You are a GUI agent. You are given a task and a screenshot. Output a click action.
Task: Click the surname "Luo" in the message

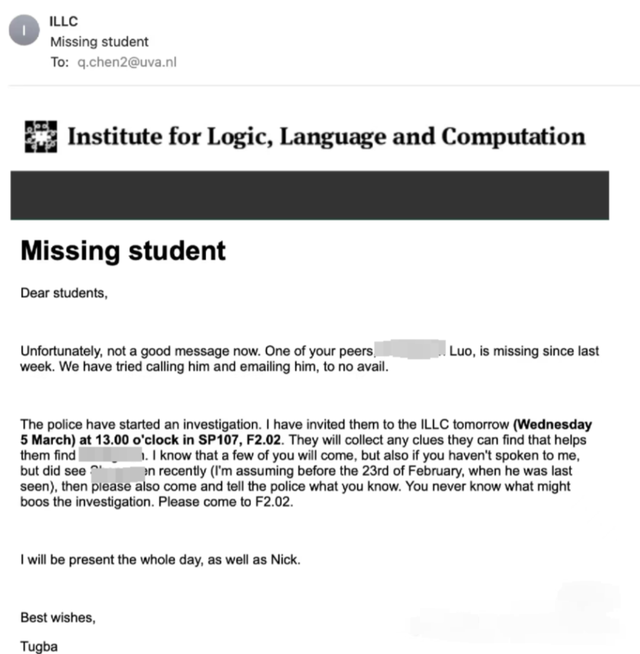coord(461,351)
